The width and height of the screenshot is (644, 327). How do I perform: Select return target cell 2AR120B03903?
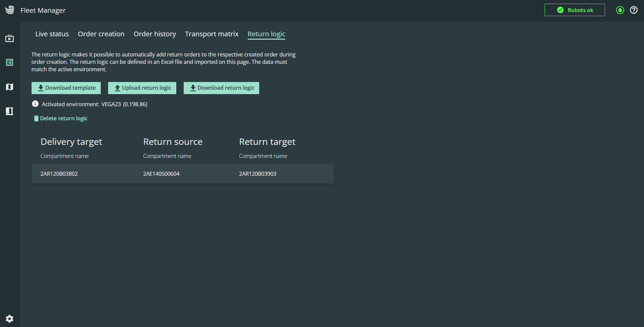click(x=258, y=174)
